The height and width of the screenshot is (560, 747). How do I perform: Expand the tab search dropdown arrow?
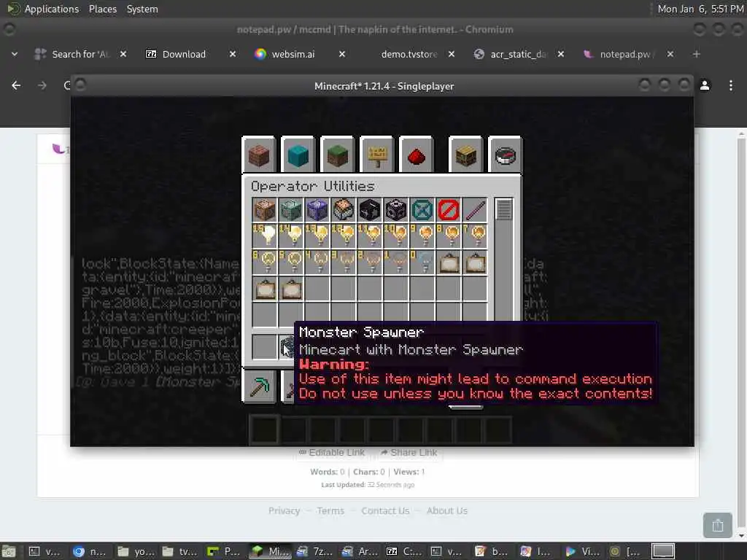click(x=15, y=54)
